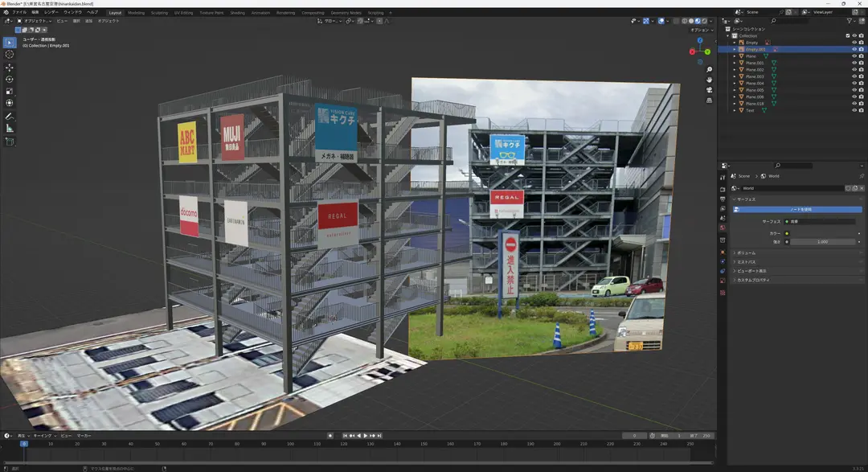This screenshot has height=472, width=868.
Task: Open the レンダー menu
Action: pyautogui.click(x=51, y=12)
